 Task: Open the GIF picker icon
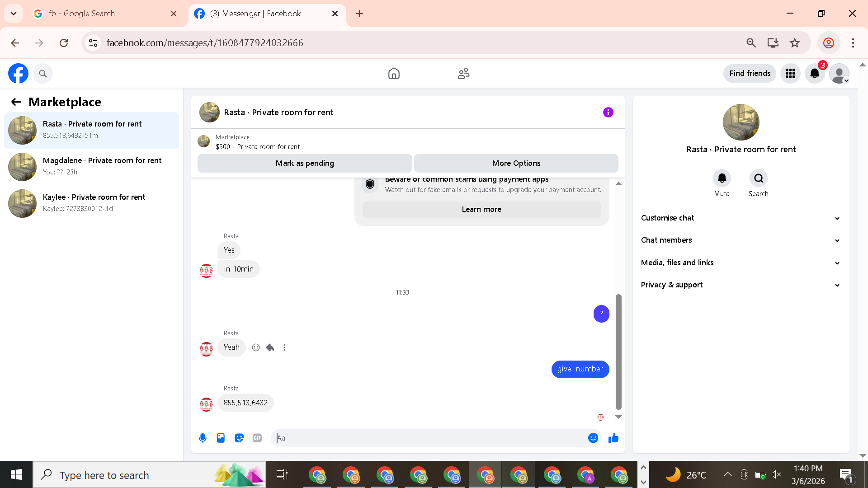[x=257, y=438]
